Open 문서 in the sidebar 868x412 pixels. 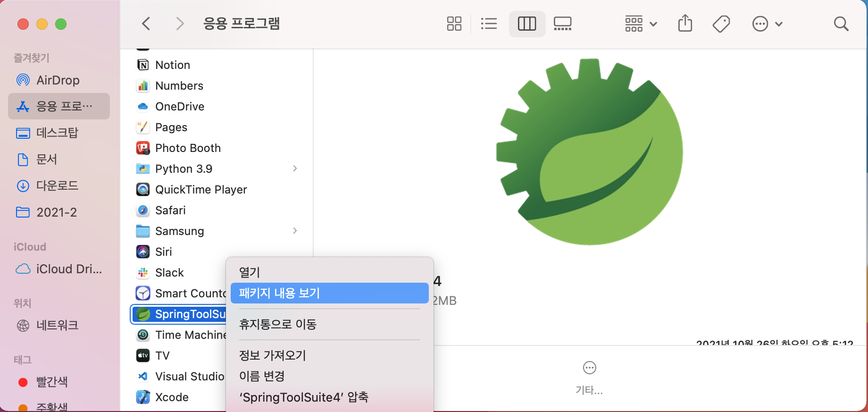(x=59, y=160)
